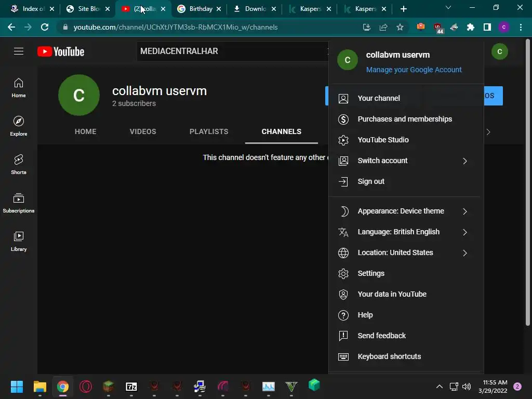Click the YouTube logo
532x399 pixels.
click(x=61, y=51)
